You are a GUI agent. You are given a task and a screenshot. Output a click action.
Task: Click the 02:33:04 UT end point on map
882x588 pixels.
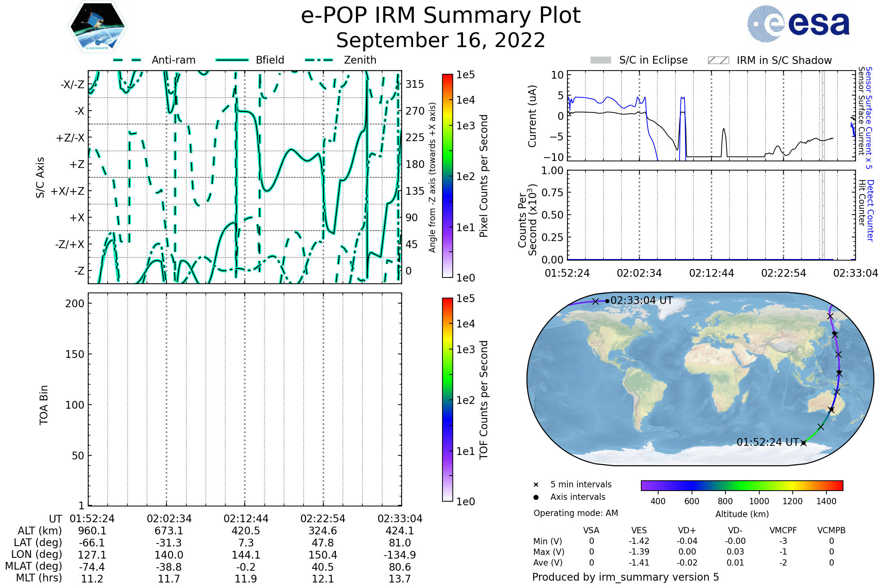click(607, 301)
